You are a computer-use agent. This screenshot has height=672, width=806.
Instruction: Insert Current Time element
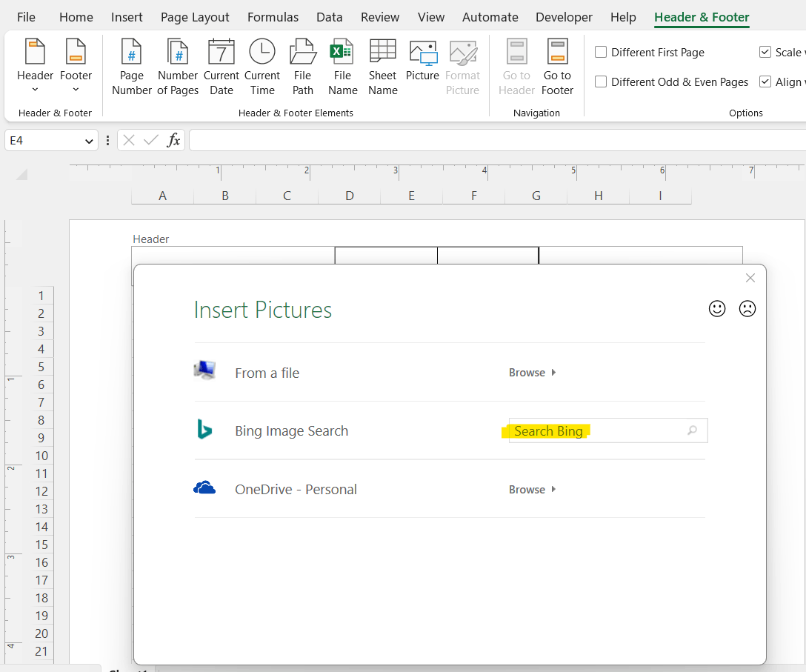coord(262,67)
